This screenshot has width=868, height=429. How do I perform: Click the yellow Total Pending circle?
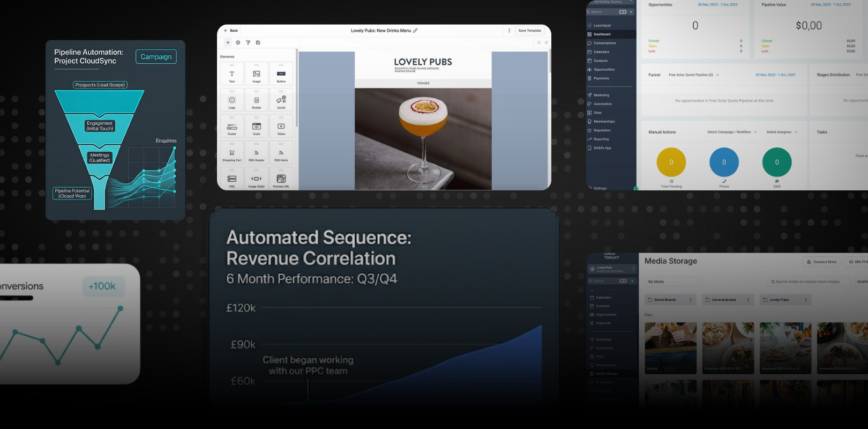671,162
